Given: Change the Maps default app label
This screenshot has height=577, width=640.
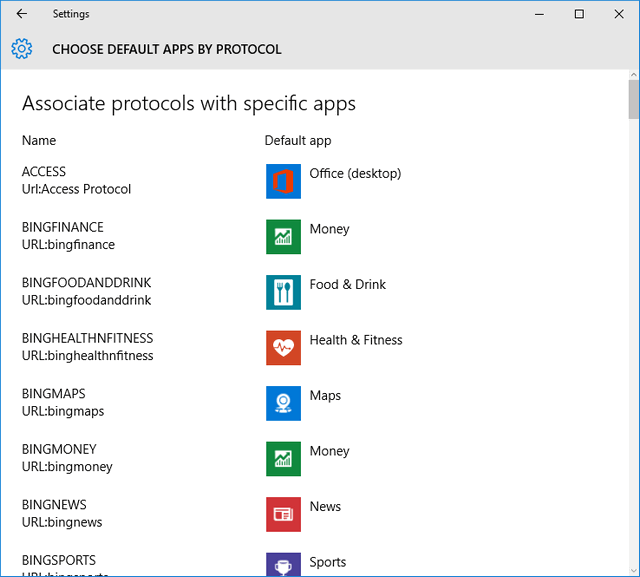Looking at the screenshot, I should 325,396.
